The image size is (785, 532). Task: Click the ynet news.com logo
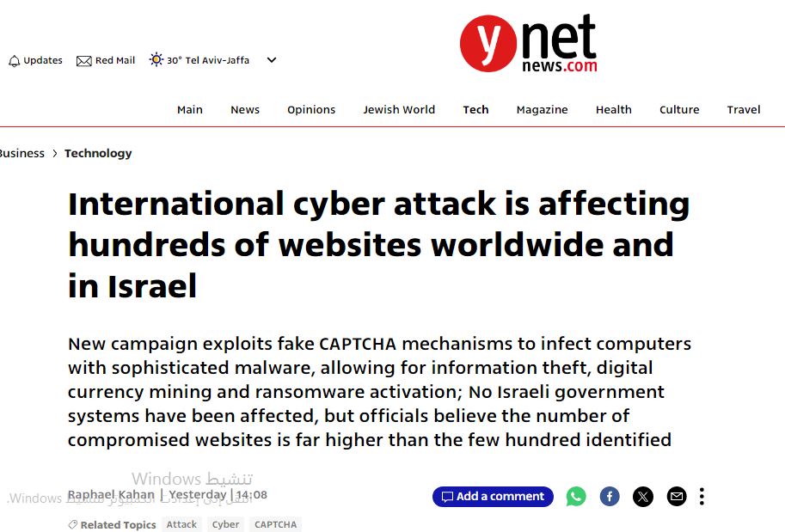529,43
